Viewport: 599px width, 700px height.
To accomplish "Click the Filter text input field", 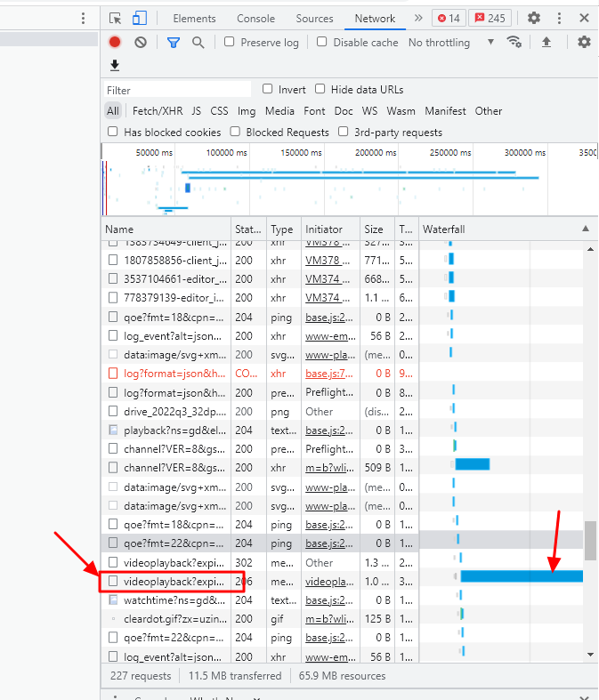I will 177,90.
